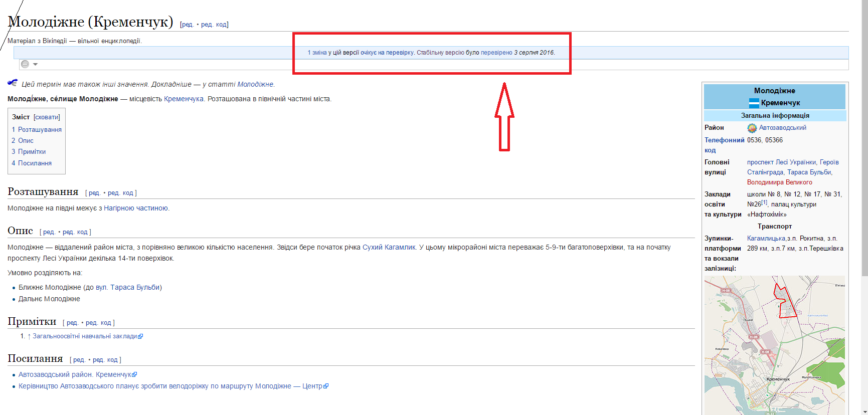
Task: Click the gray review status circle icon
Action: click(25, 64)
